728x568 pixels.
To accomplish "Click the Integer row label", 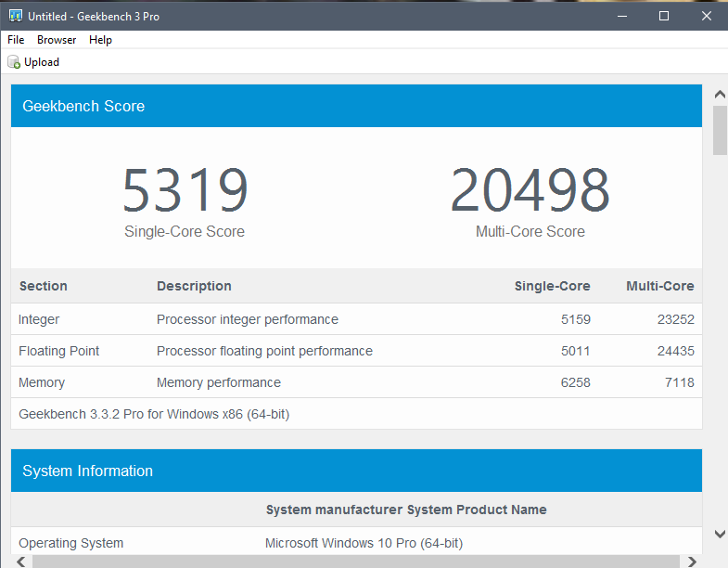I will 39,320.
